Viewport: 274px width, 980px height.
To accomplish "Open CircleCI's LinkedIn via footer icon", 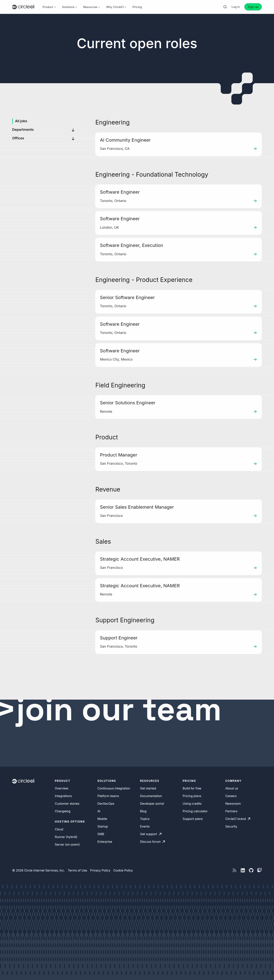I will [243, 870].
